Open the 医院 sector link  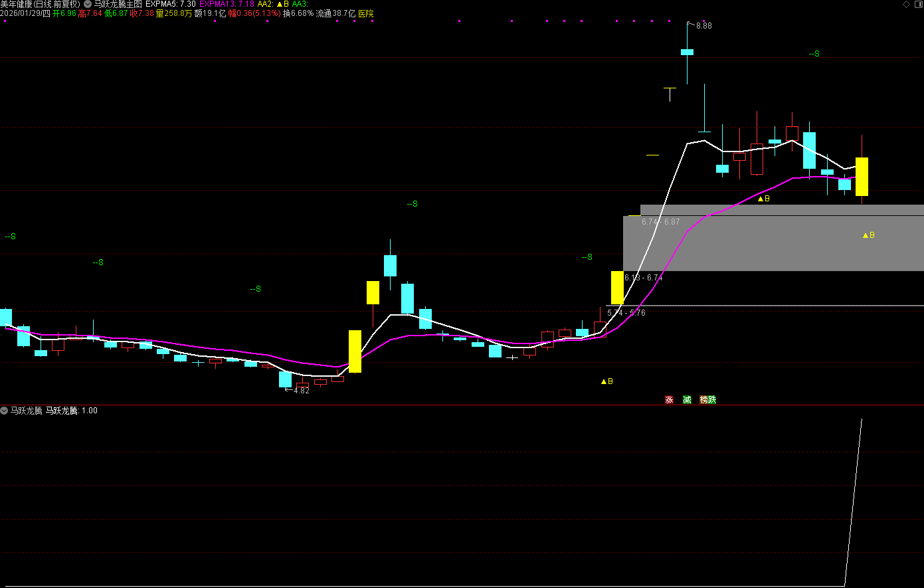click(366, 13)
